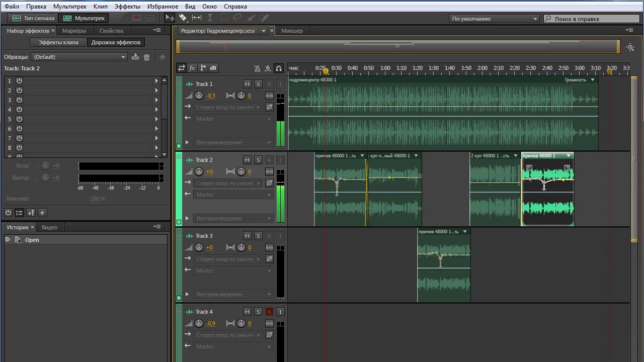Toggle sum to mono on Track 1

pos(269,96)
